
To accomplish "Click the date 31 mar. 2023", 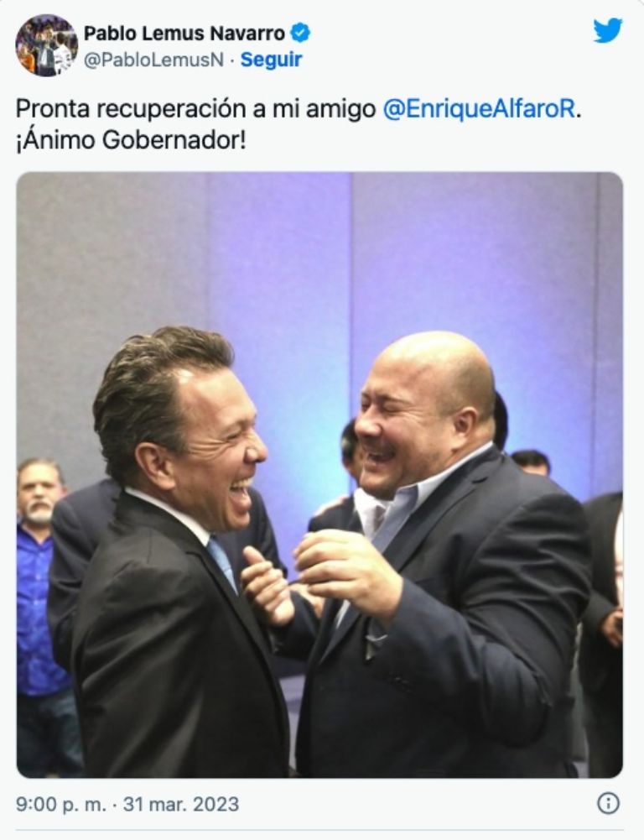I will point(181,804).
